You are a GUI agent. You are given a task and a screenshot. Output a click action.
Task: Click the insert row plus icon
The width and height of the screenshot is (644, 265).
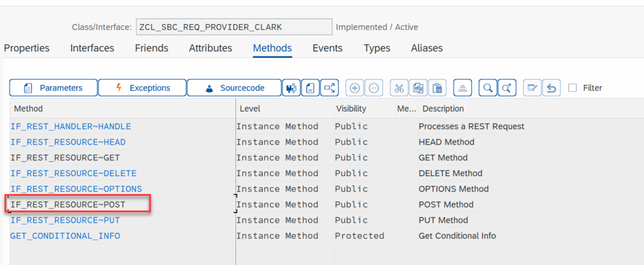point(355,87)
